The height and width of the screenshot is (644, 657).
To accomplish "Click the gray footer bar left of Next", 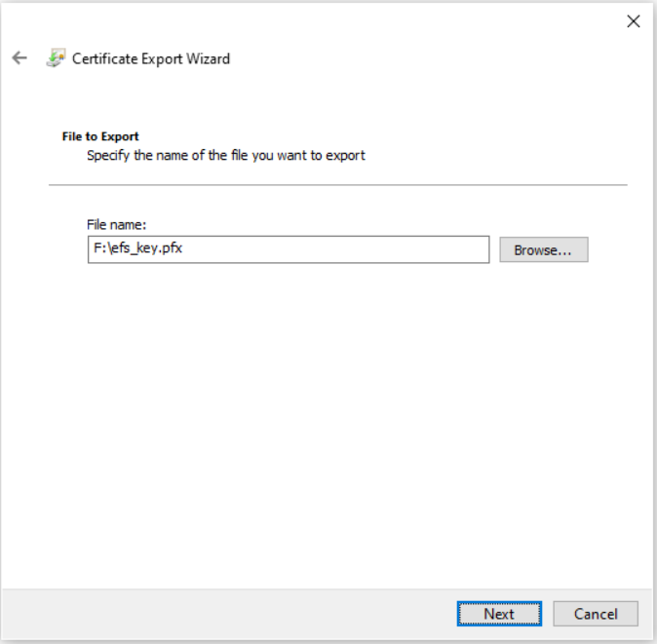I will (x=224, y=614).
